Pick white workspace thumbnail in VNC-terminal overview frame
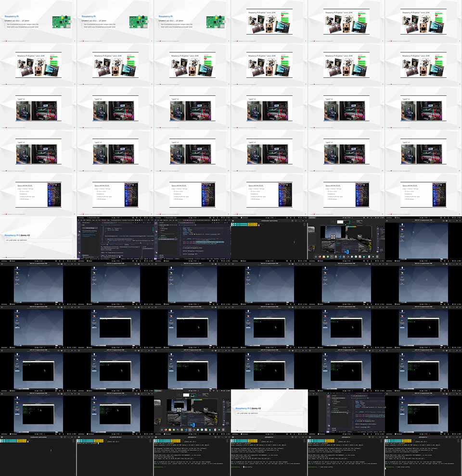This screenshot has height=476, width=462. (186, 395)
